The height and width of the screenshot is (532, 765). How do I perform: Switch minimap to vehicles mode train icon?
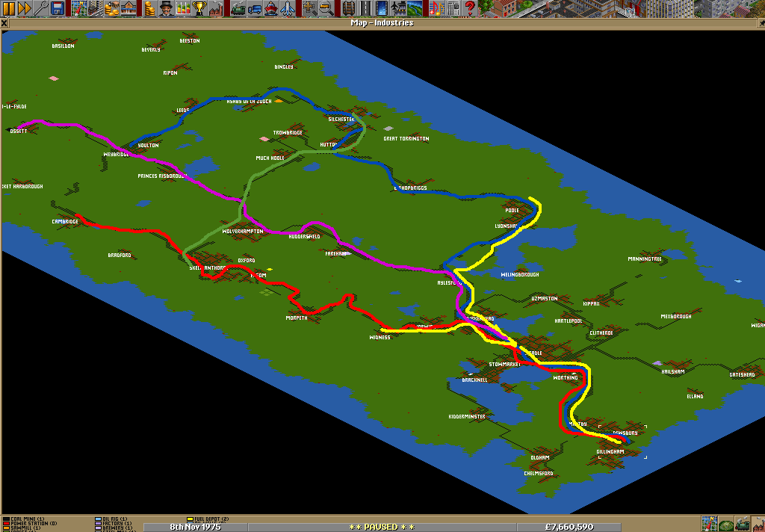click(742, 524)
